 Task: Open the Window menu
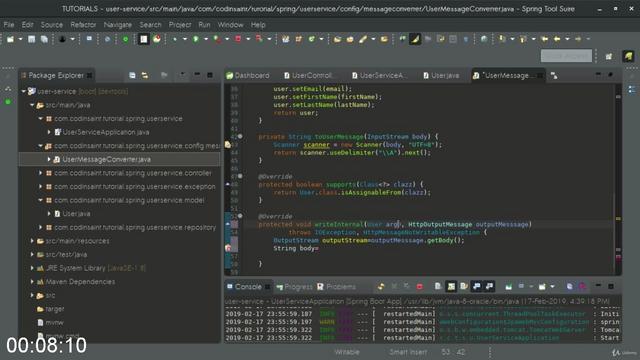pyautogui.click(x=231, y=25)
